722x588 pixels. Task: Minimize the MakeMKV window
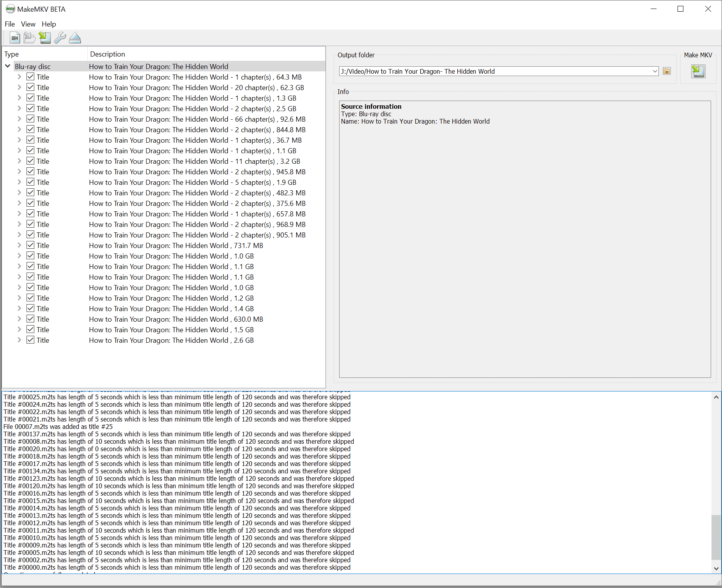pyautogui.click(x=654, y=9)
